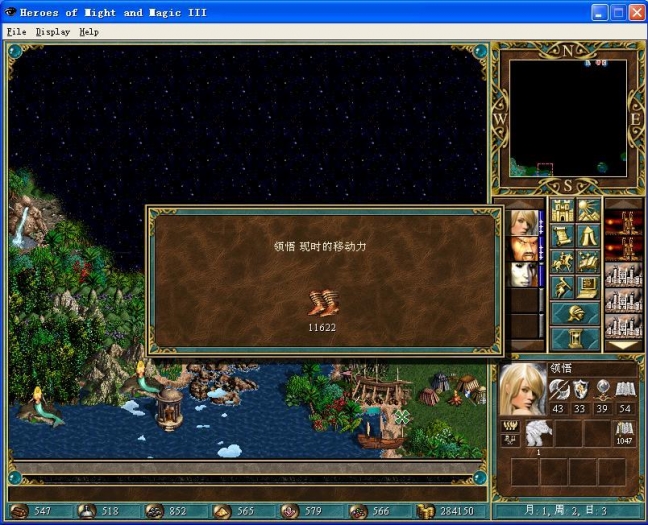Open the Help menu
Viewport: 648px width, 525px height.
(89, 32)
